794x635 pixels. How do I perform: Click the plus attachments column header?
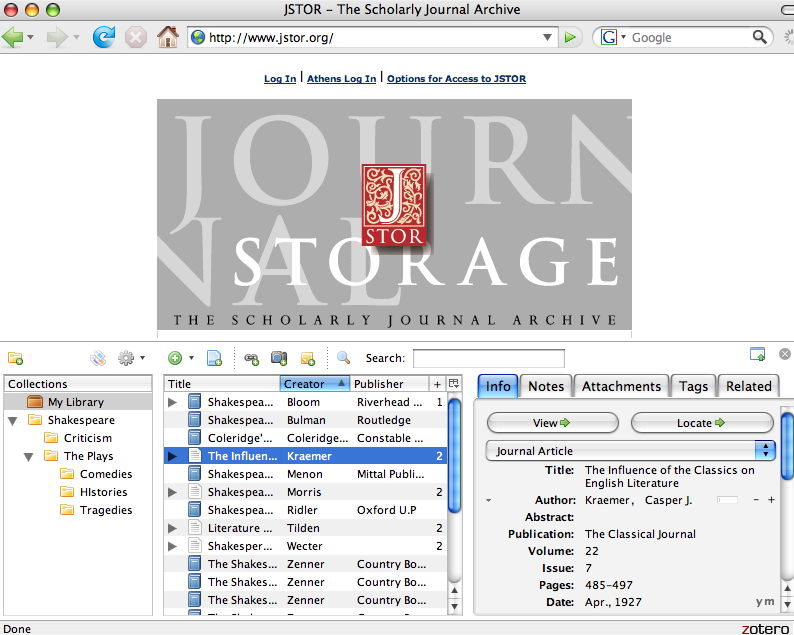(437, 384)
